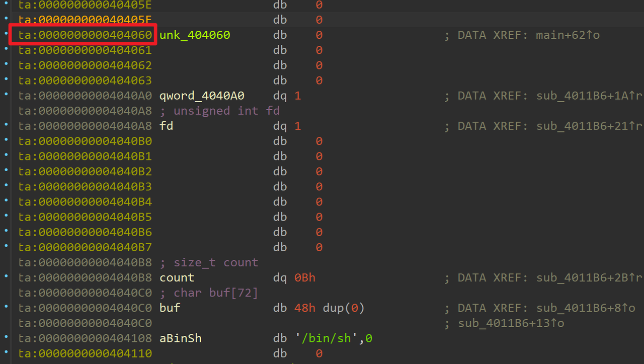Click address 00000000004040B0
This screenshot has width=644, height=364.
(86, 141)
